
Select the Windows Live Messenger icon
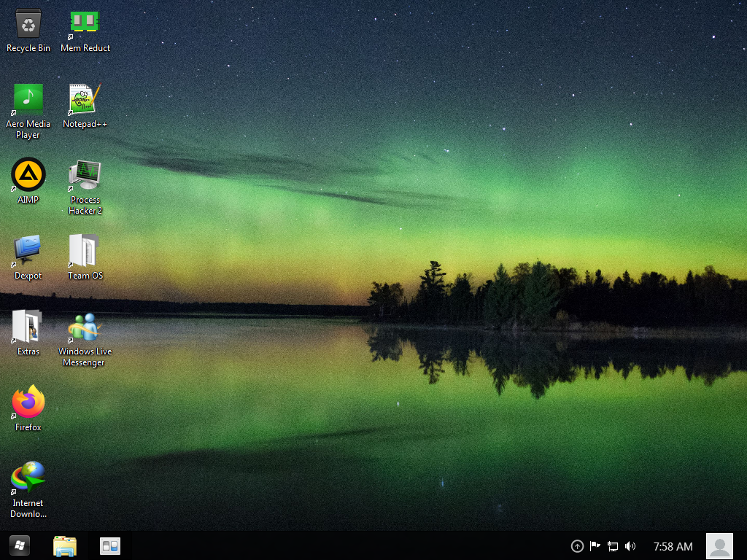click(x=83, y=329)
